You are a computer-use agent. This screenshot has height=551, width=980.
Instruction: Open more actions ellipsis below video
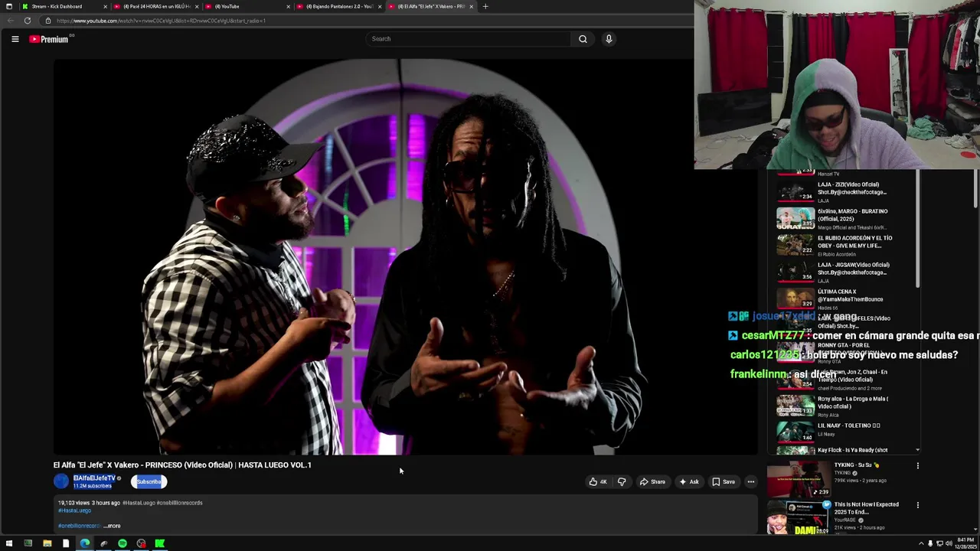coord(751,481)
